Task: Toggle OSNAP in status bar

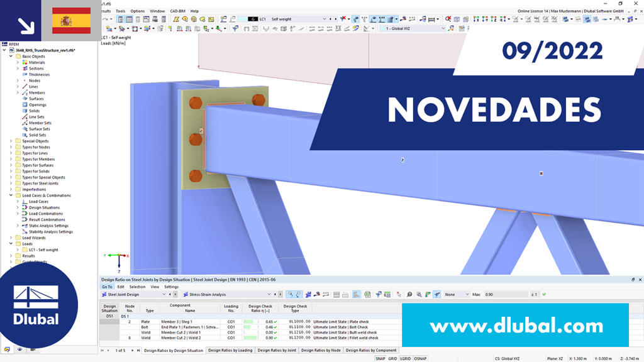Action: [420, 358]
